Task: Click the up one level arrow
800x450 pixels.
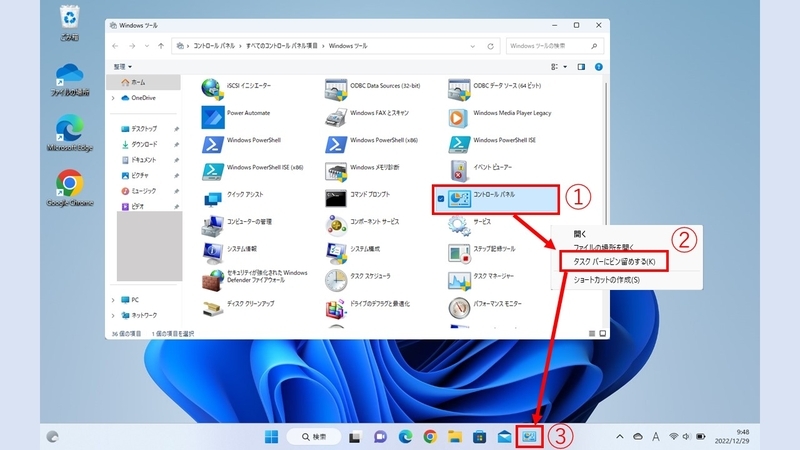Action: (161, 46)
